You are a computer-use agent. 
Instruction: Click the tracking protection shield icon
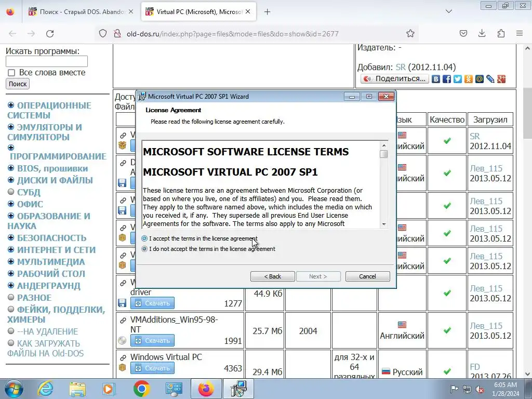click(103, 33)
